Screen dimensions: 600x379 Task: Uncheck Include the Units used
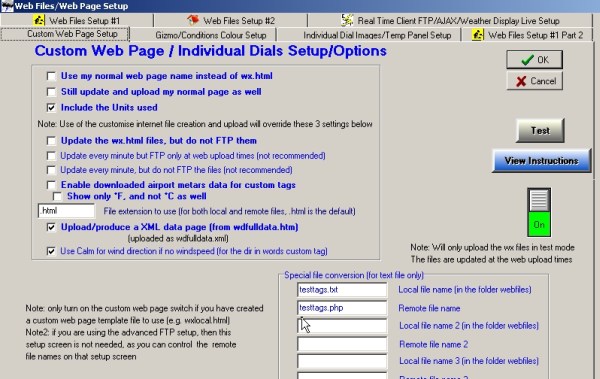coord(51,108)
